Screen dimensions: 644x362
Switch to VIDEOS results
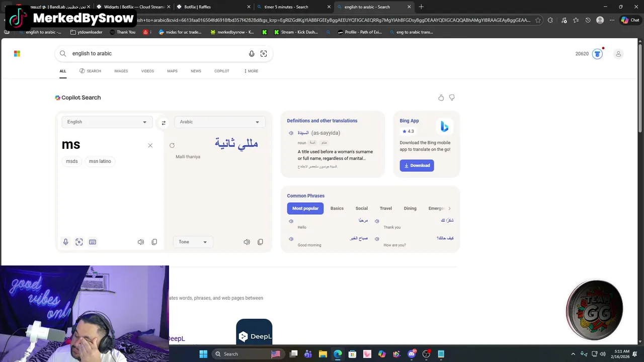[147, 71]
